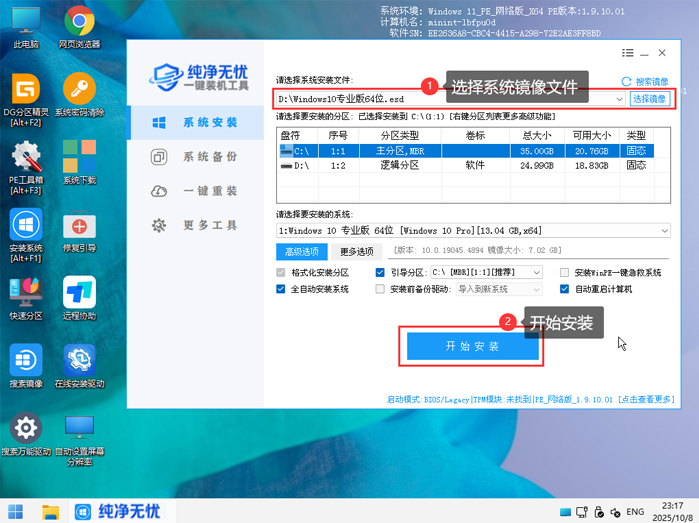
Task: Open PE工具箱 desktop shortcut
Action: [25, 159]
